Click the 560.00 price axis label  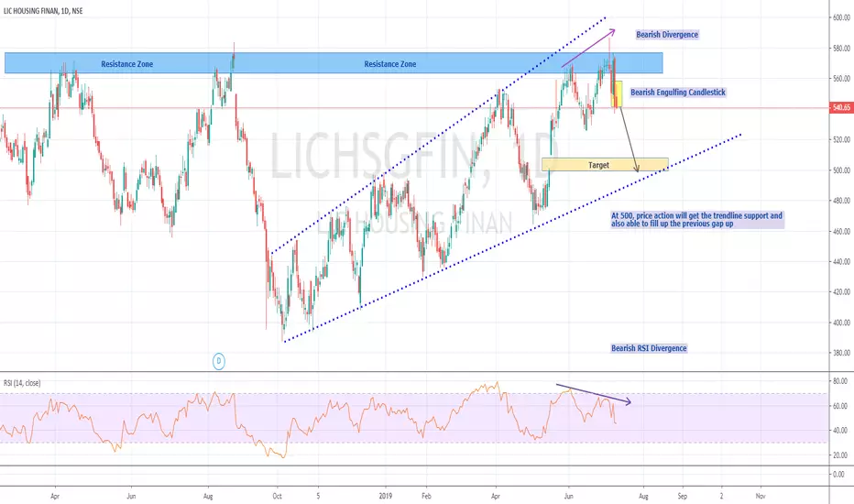point(841,79)
